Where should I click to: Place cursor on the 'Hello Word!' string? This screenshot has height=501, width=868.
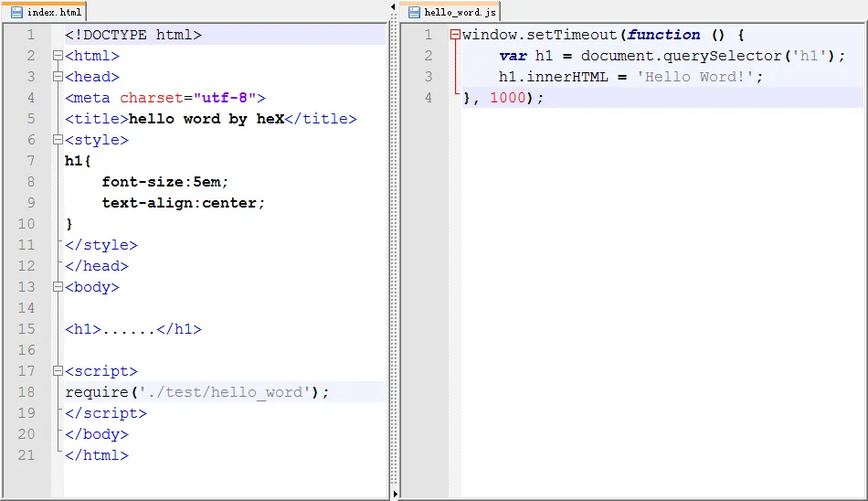coord(698,77)
